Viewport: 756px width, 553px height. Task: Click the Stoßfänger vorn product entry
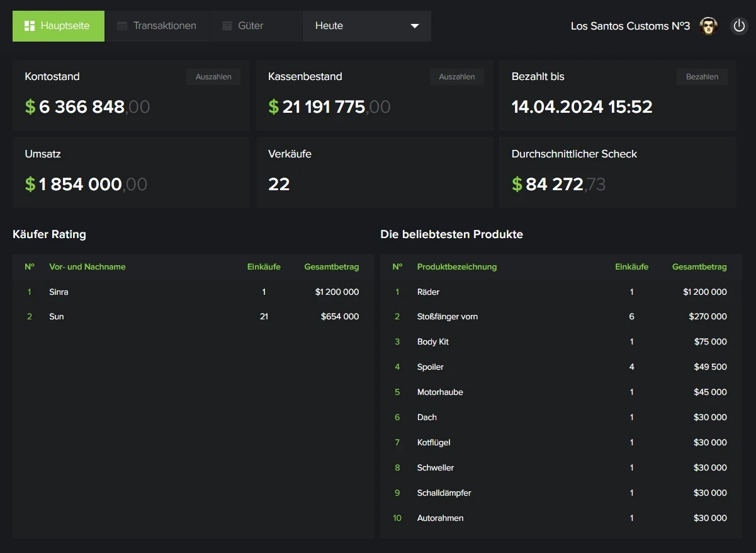click(x=447, y=317)
